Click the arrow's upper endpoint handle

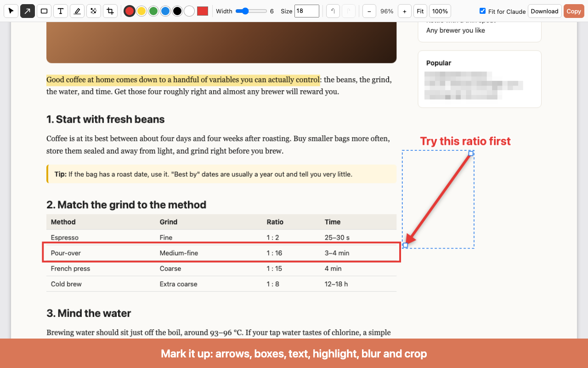pyautogui.click(x=471, y=154)
